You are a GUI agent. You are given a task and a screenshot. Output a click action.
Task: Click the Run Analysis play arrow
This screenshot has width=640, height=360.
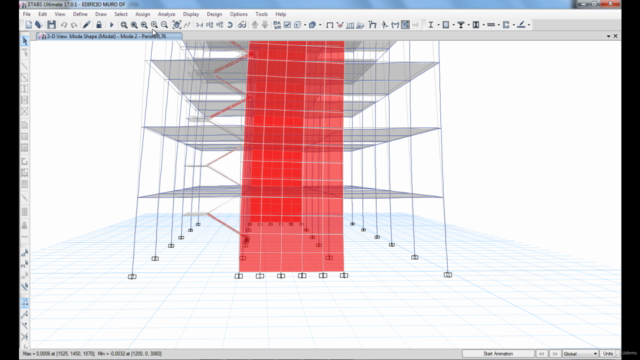click(x=111, y=25)
